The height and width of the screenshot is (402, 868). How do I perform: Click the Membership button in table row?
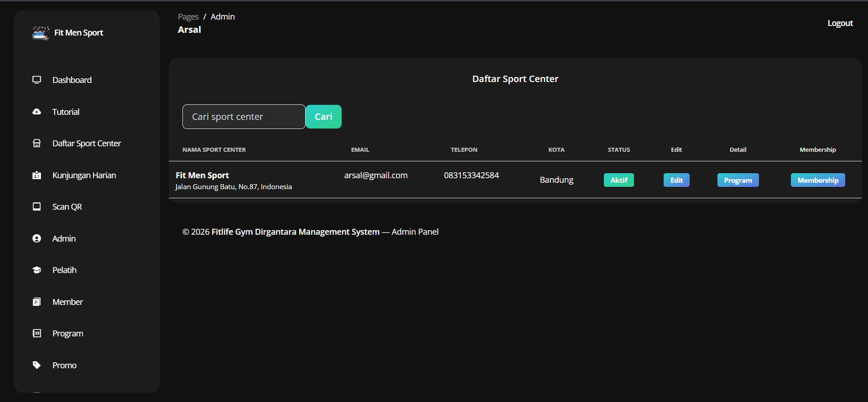(817, 180)
